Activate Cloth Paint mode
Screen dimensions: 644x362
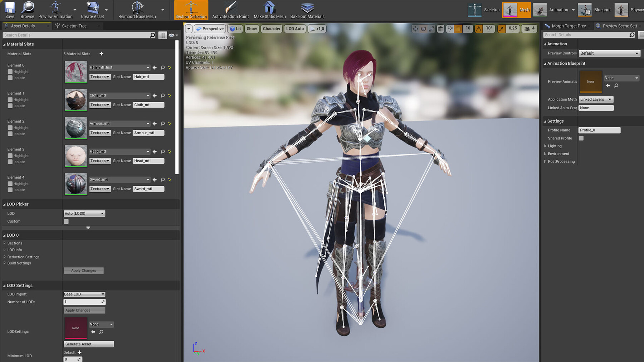[x=230, y=10]
